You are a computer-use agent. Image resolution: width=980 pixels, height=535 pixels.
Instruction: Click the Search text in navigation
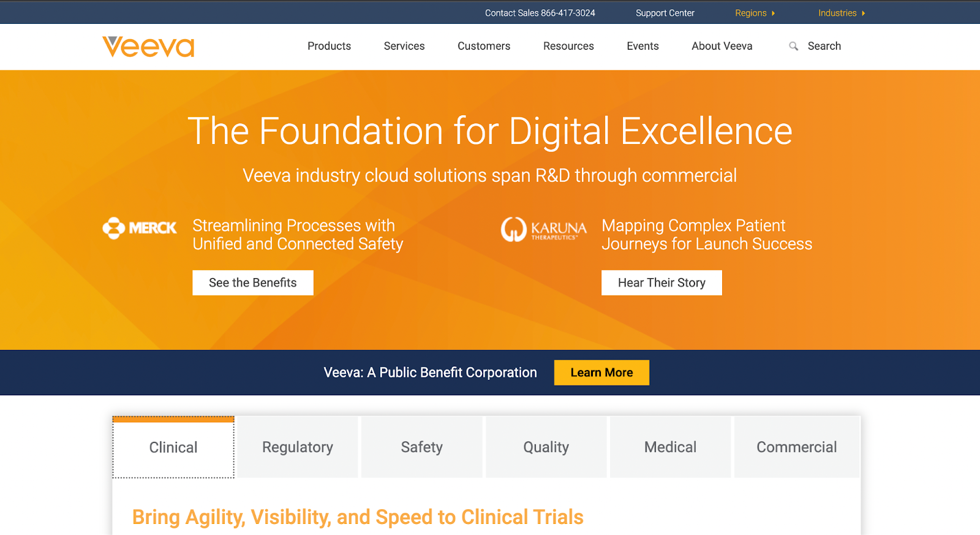point(824,46)
